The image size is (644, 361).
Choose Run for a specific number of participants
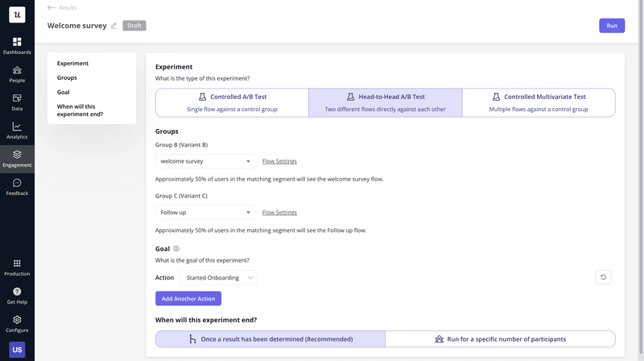tap(500, 339)
